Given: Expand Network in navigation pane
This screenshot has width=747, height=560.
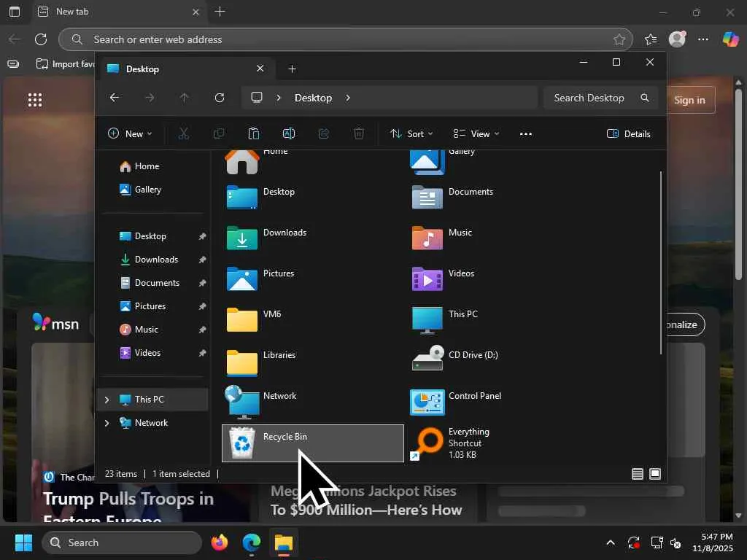Looking at the screenshot, I should [107, 423].
